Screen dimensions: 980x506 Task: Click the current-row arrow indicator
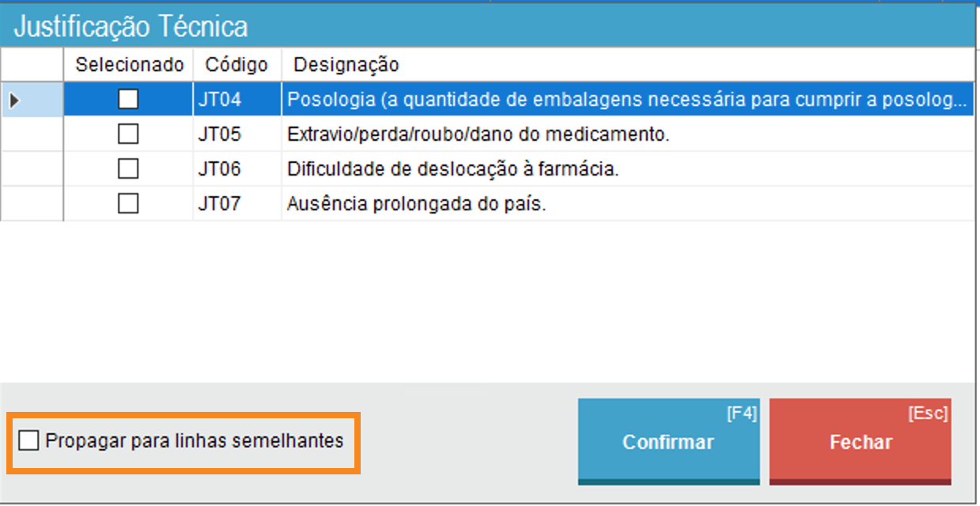(14, 100)
